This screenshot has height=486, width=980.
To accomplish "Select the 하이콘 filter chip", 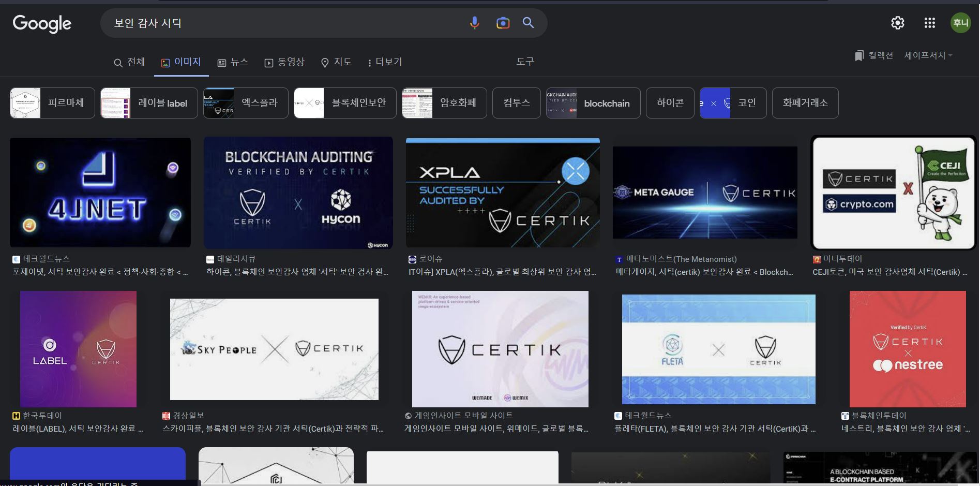I will (670, 103).
